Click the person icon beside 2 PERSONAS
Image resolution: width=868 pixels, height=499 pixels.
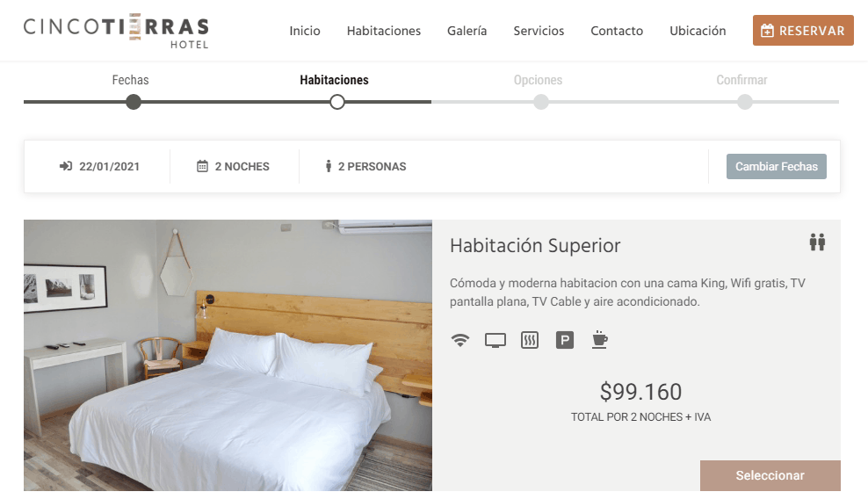click(329, 166)
